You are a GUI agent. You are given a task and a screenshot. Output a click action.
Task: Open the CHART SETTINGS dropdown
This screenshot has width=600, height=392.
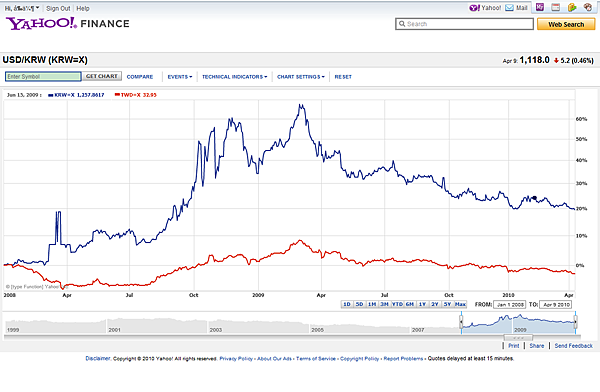[x=300, y=77]
